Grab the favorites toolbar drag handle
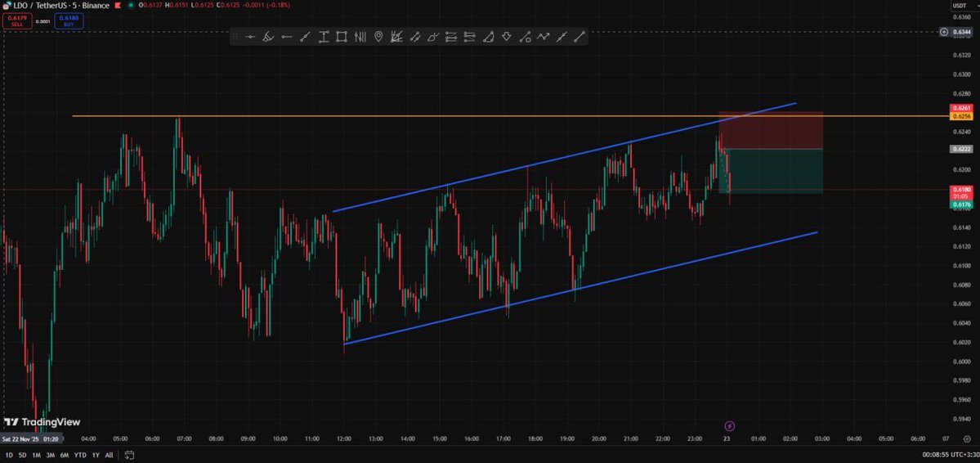The image size is (980, 463). pos(236,37)
